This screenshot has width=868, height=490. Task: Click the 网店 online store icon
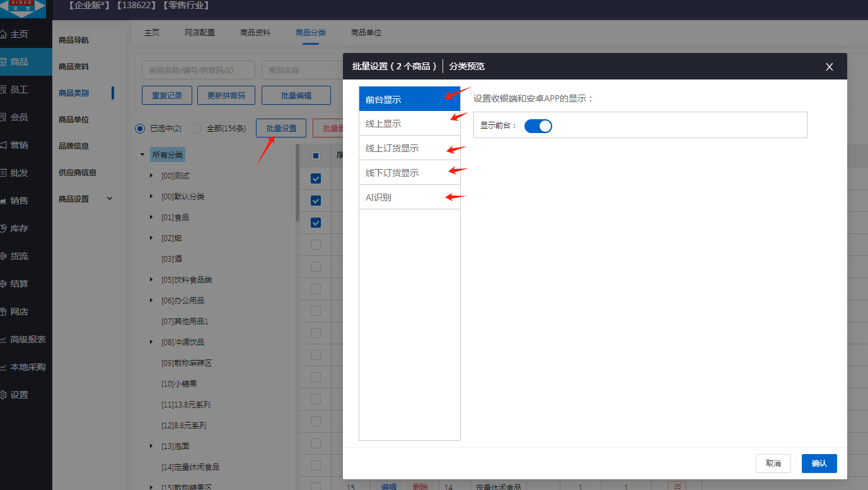tap(3, 312)
